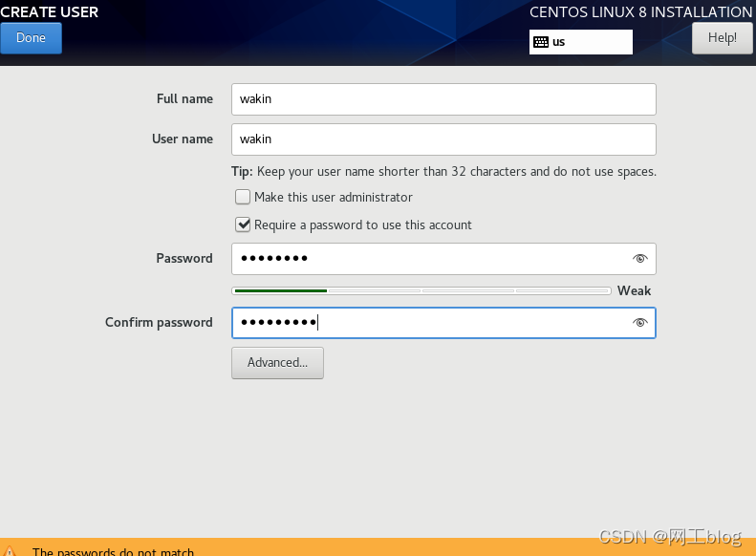756x556 pixels.
Task: Focus the User name input field
Action: click(443, 139)
